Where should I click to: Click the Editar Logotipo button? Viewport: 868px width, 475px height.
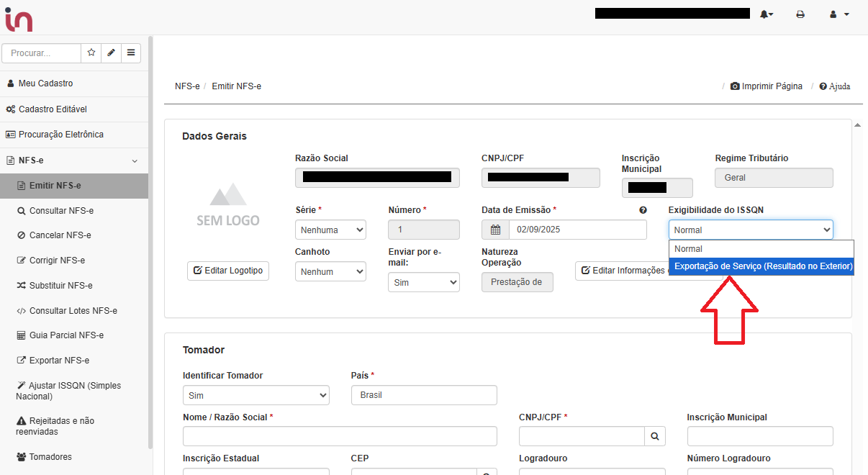coord(227,271)
